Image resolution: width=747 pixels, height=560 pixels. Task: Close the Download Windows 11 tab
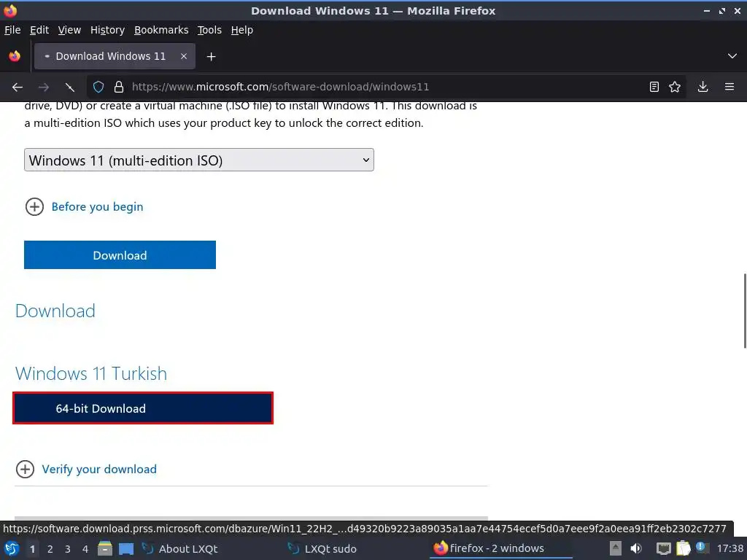pyautogui.click(x=184, y=56)
